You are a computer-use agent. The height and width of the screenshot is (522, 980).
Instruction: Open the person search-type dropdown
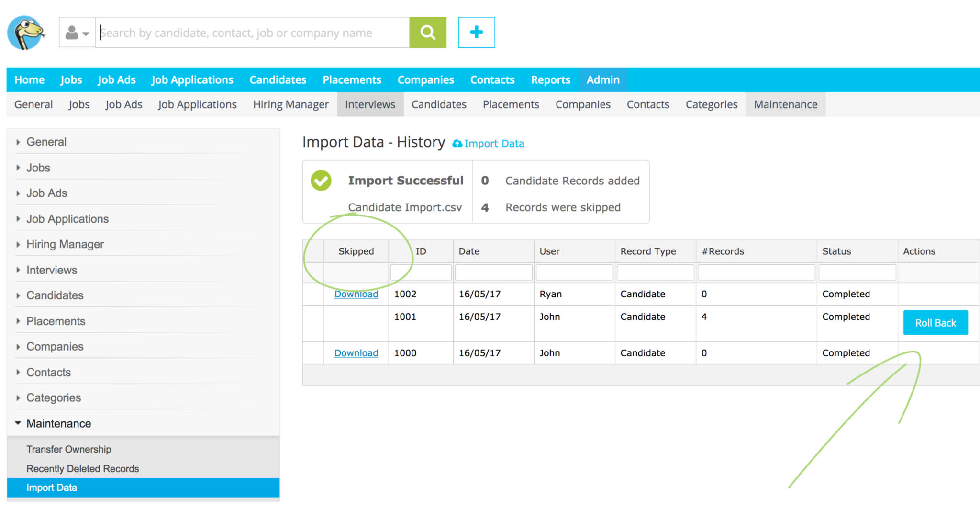(x=77, y=33)
